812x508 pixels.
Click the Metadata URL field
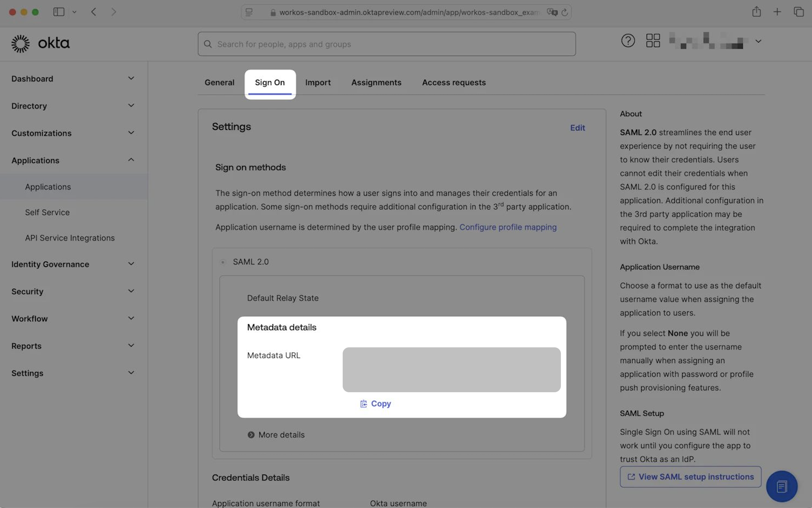click(452, 370)
